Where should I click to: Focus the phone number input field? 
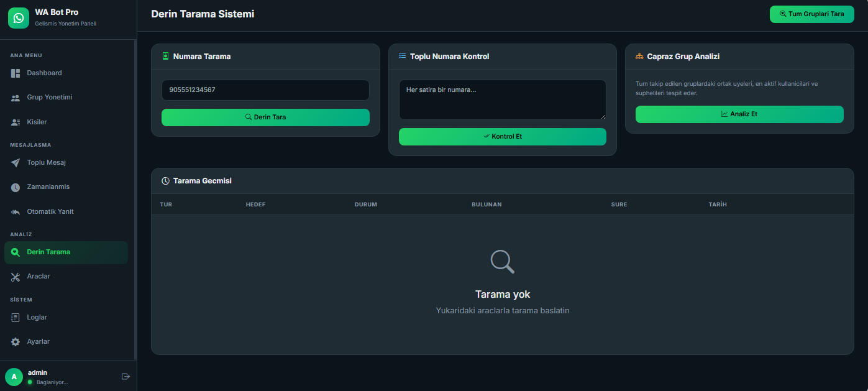[265, 90]
